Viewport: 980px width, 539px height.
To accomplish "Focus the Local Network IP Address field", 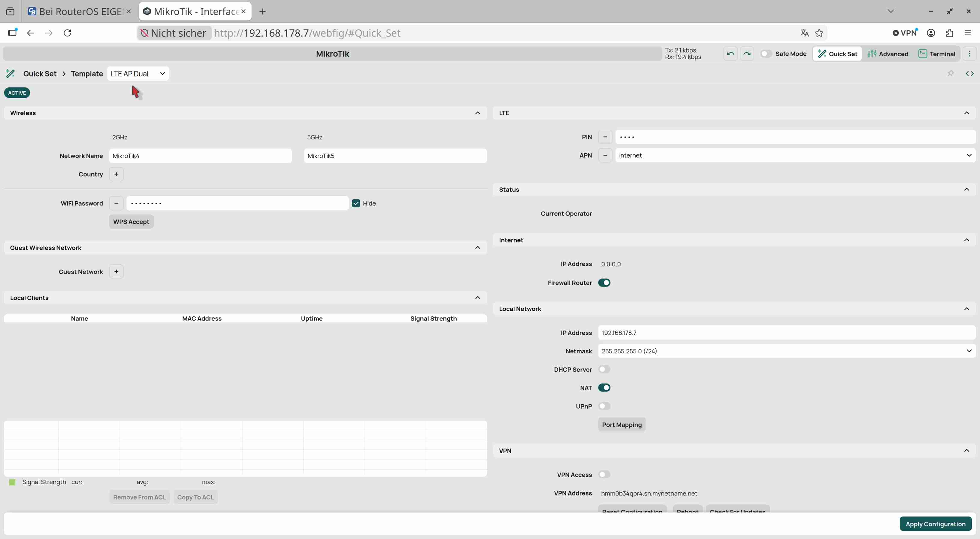I will 787,333.
